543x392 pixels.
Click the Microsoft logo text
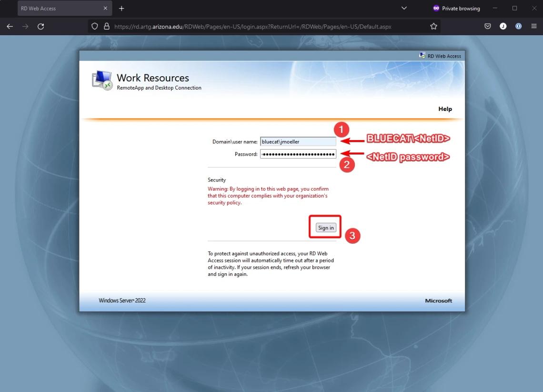pyautogui.click(x=438, y=301)
